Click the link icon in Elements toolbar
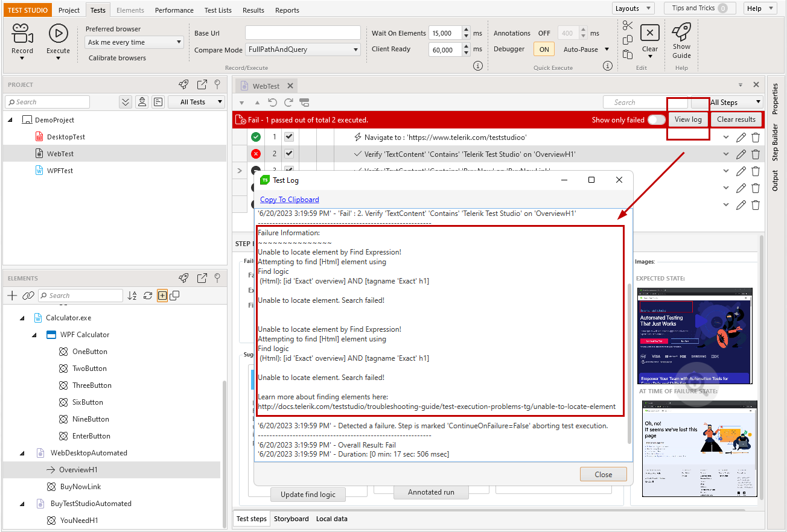 point(28,296)
